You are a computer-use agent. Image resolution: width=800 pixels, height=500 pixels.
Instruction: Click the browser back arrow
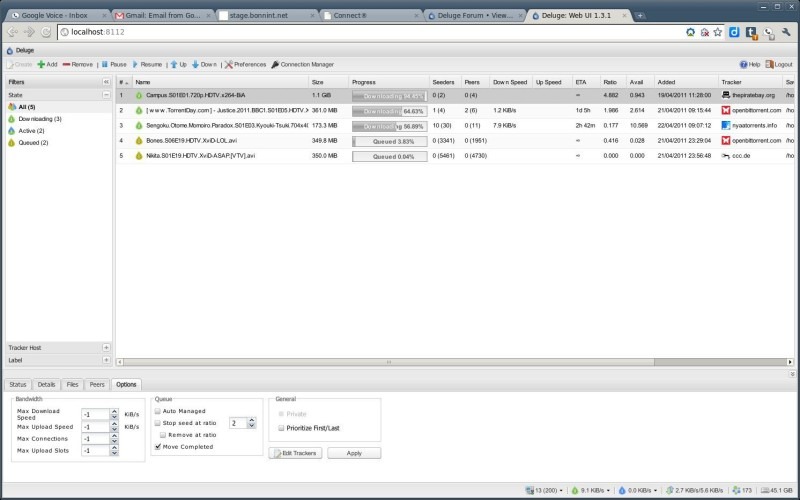[x=12, y=32]
